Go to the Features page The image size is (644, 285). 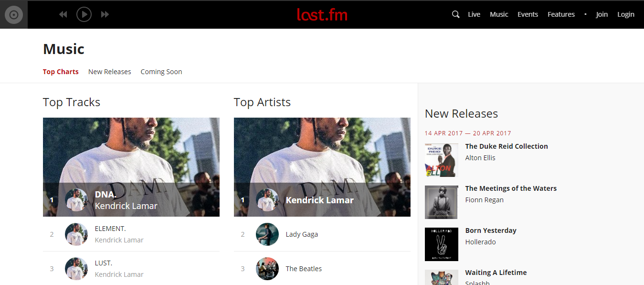(561, 14)
